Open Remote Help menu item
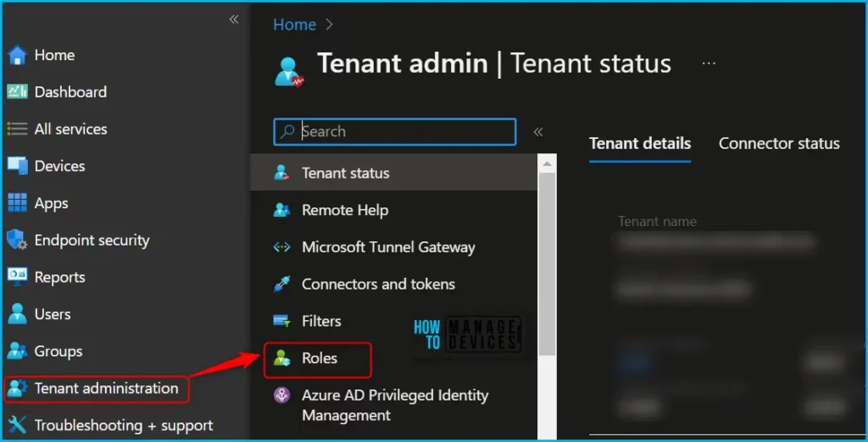 click(x=394, y=210)
